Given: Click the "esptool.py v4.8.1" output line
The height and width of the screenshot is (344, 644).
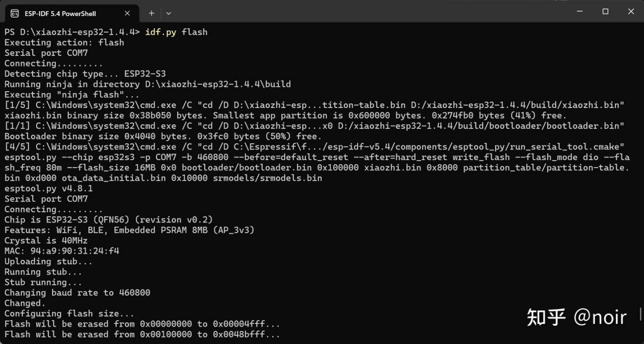Looking at the screenshot, I should click(x=48, y=188).
